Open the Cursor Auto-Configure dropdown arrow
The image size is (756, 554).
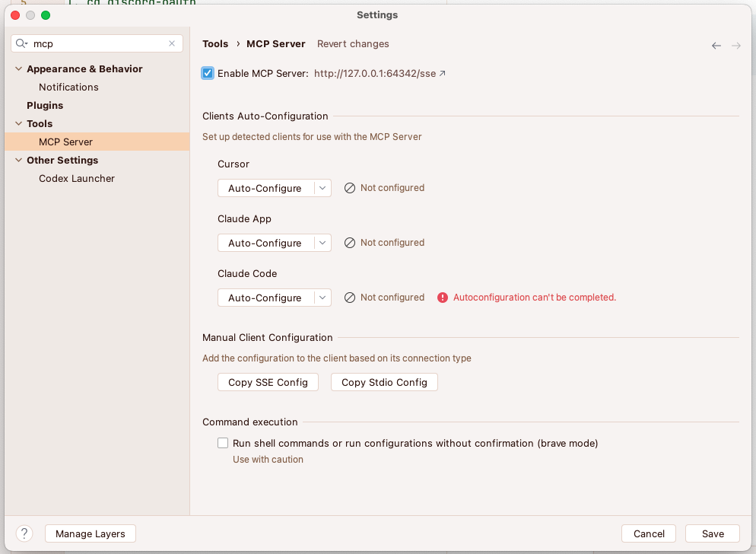(x=322, y=188)
